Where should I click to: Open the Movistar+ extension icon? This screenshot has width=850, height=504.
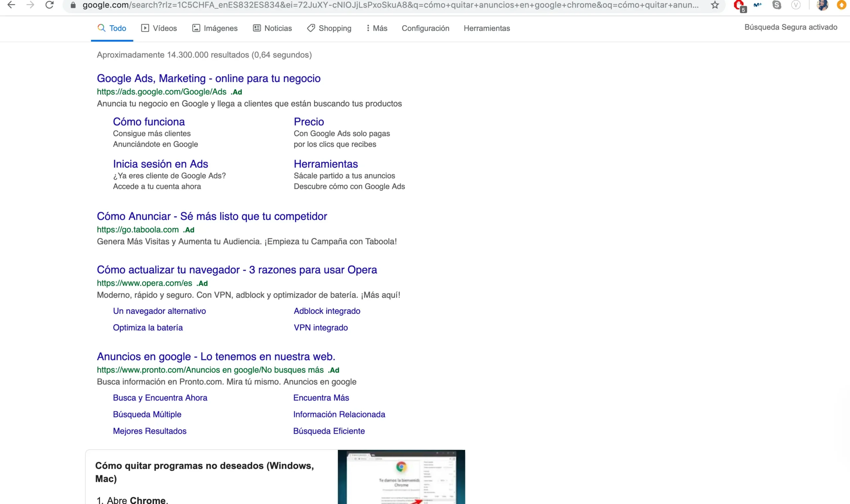pos(758,5)
